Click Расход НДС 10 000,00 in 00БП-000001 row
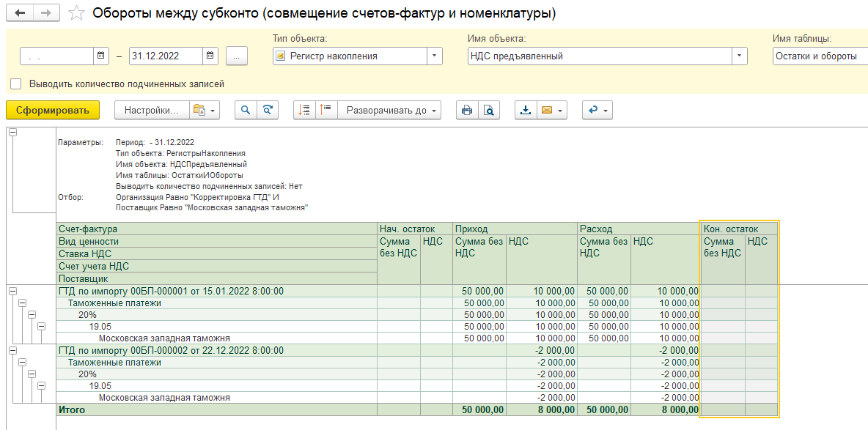The height and width of the screenshot is (430, 868). point(666,291)
